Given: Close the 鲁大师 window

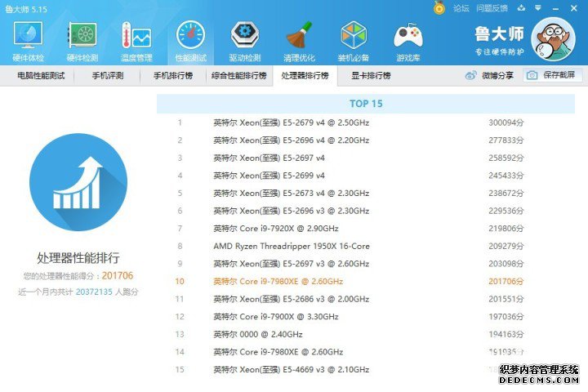Looking at the screenshot, I should pyautogui.click(x=574, y=8).
